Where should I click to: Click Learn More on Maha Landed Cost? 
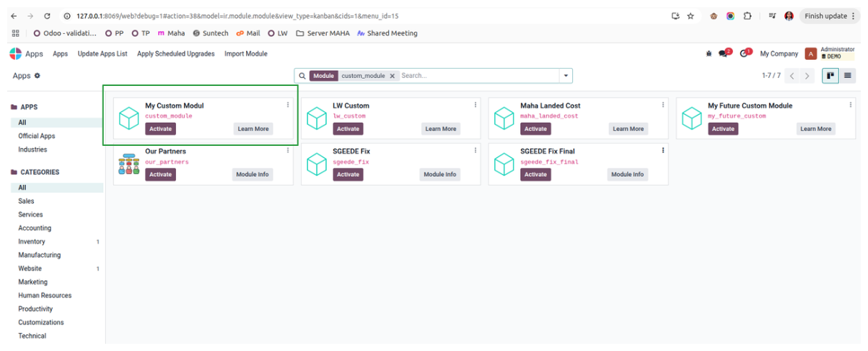628,129
